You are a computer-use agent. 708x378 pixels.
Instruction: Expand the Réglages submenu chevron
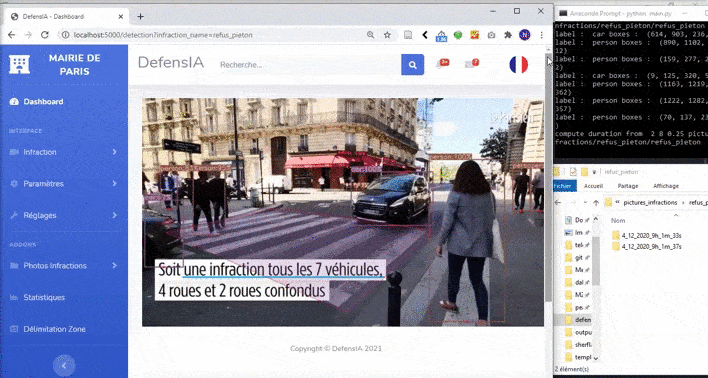click(x=115, y=215)
